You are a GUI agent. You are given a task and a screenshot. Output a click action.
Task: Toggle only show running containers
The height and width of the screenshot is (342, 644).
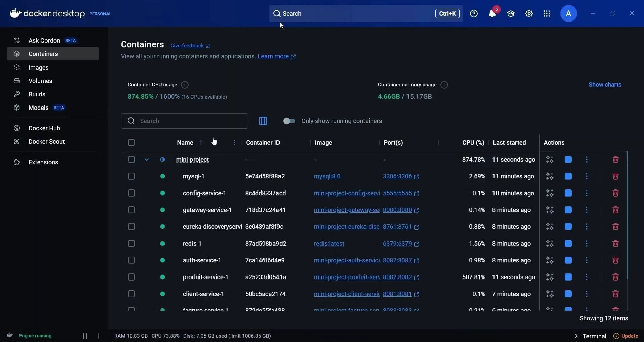coord(289,121)
